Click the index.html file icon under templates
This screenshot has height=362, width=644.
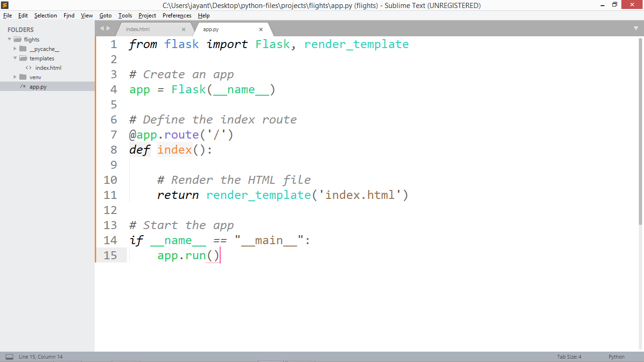pyautogui.click(x=28, y=67)
